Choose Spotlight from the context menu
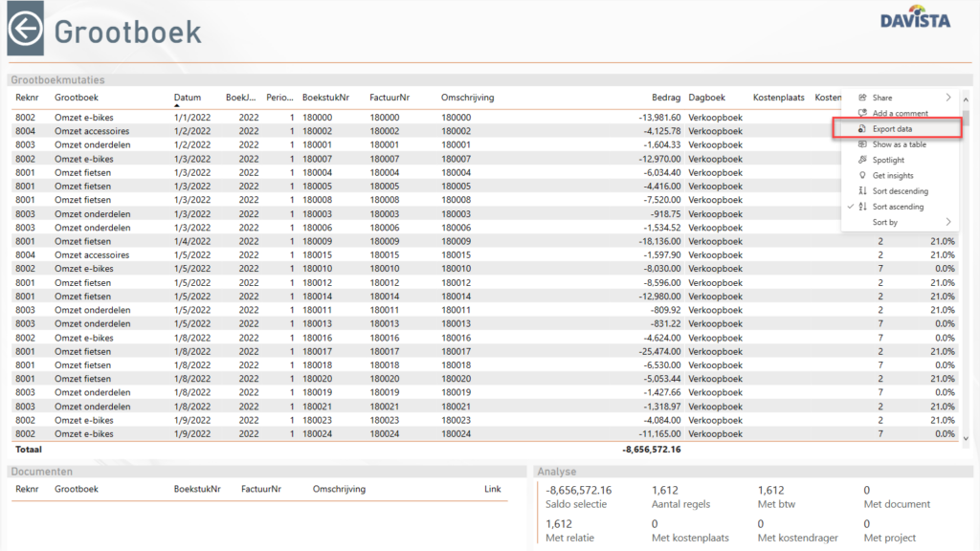The image size is (980, 551). click(x=888, y=160)
